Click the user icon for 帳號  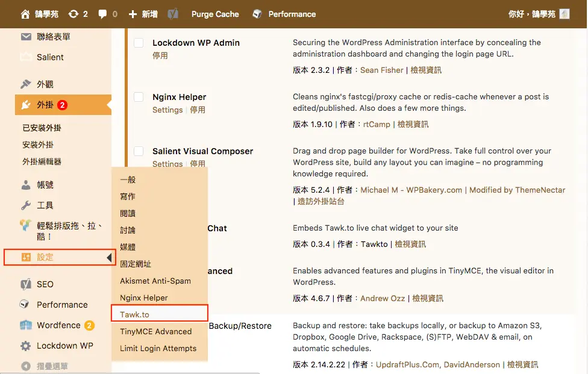pos(26,185)
